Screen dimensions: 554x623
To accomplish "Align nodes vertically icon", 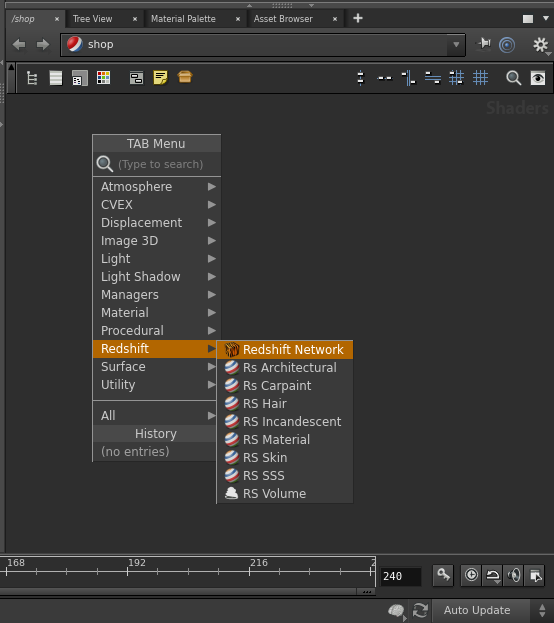I will pos(360,78).
